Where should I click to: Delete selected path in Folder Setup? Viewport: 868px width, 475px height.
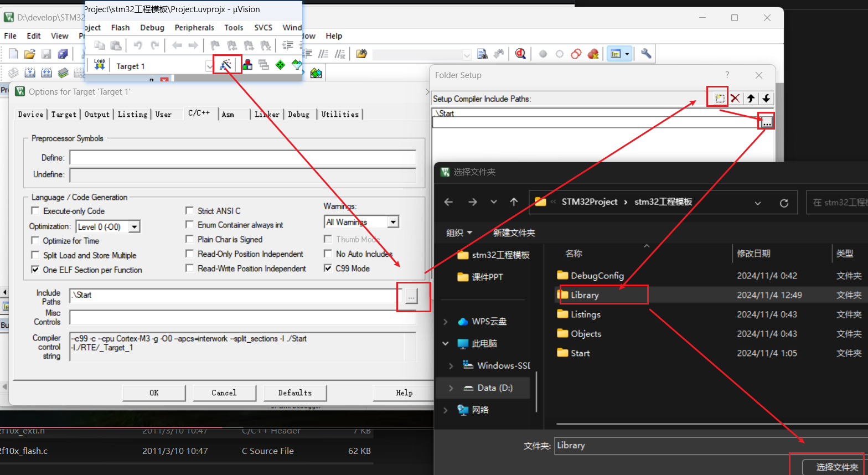(735, 98)
